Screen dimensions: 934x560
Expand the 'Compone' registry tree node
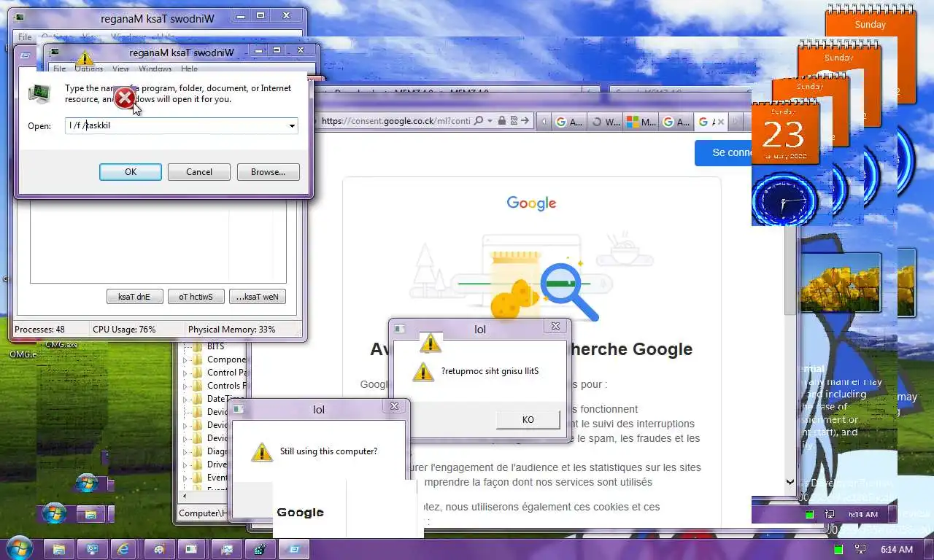[x=185, y=359]
